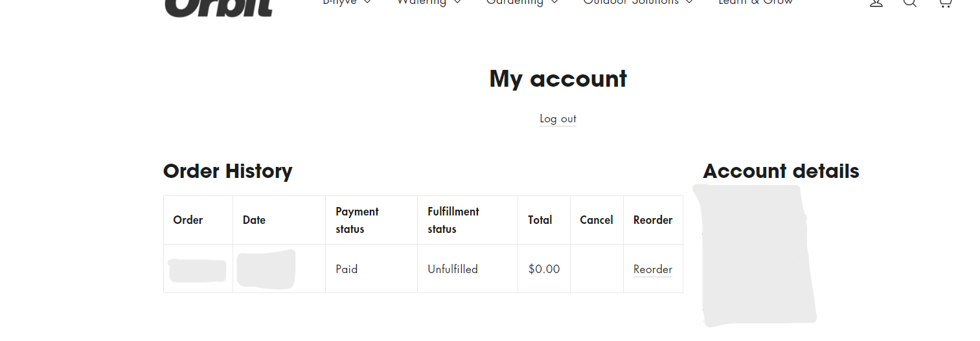Click the Log out link

point(558,118)
